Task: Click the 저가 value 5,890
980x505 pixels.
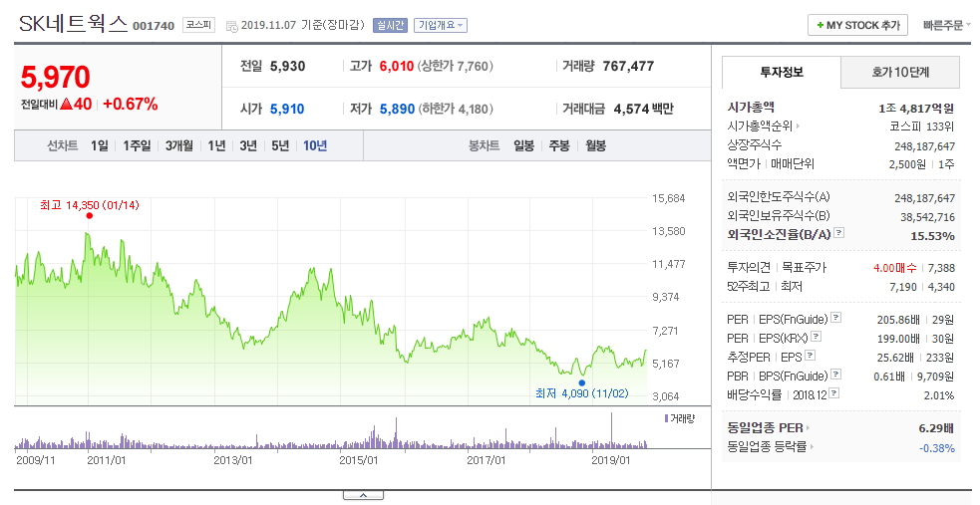Action: coord(398,110)
